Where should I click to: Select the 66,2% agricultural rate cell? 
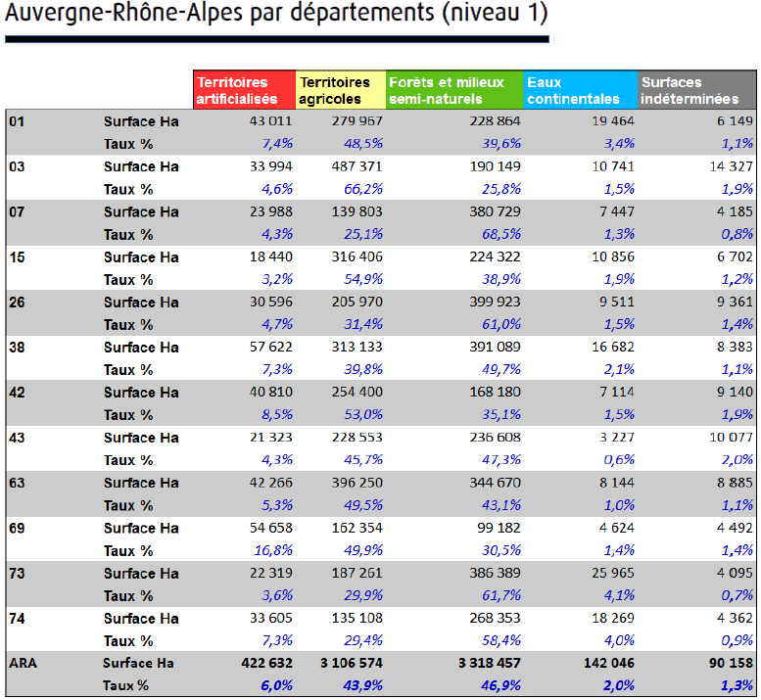362,190
